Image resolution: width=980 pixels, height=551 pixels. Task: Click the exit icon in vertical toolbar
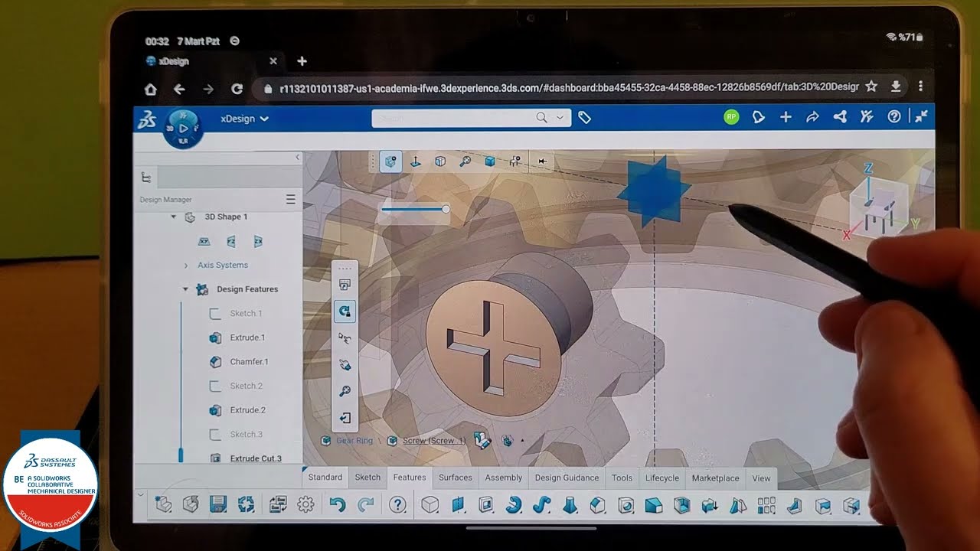(345, 418)
